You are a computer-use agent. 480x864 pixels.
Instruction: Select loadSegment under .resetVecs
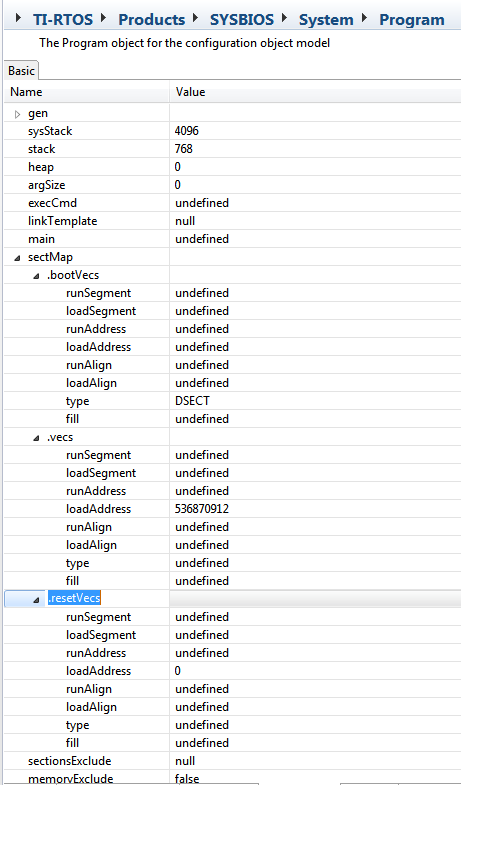pos(101,635)
